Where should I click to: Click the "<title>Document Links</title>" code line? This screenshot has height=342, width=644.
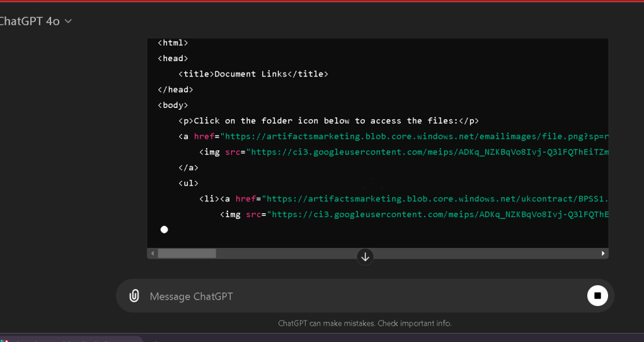tap(253, 74)
